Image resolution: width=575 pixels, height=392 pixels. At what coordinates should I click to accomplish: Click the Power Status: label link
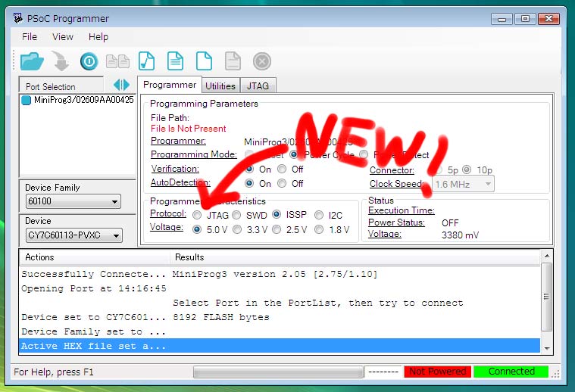tap(396, 222)
